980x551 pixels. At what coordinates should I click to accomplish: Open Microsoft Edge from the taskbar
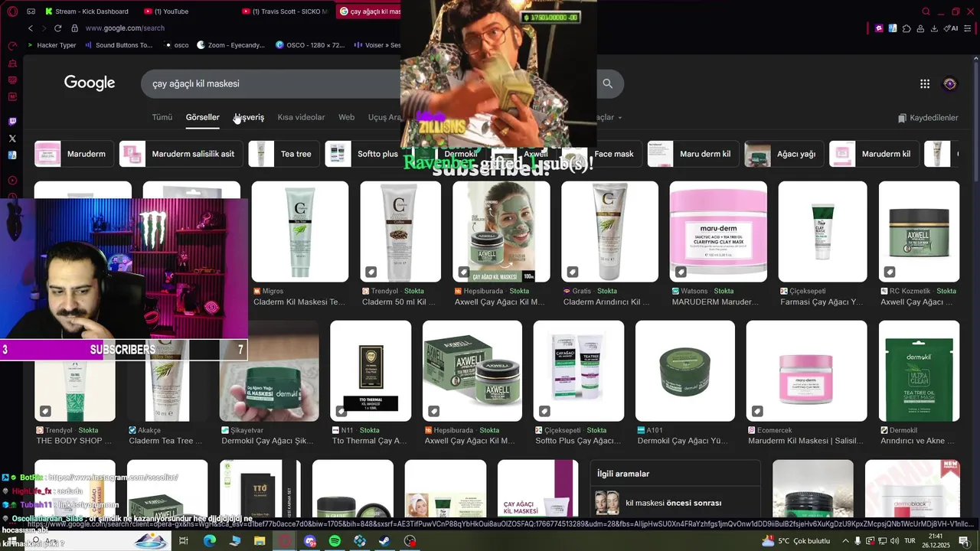210,541
